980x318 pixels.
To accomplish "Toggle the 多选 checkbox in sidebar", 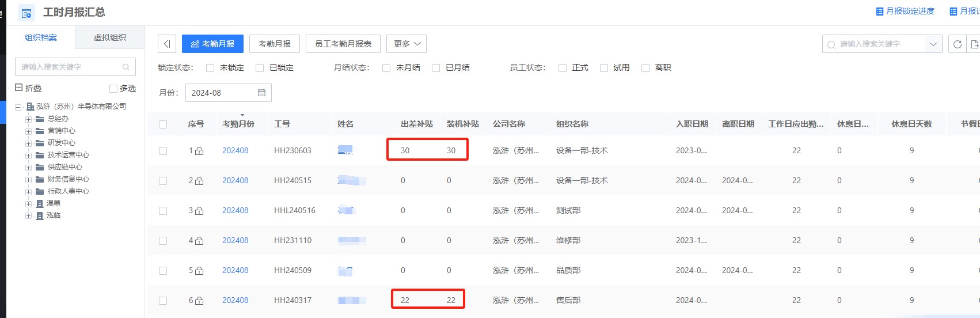I will click(x=113, y=89).
